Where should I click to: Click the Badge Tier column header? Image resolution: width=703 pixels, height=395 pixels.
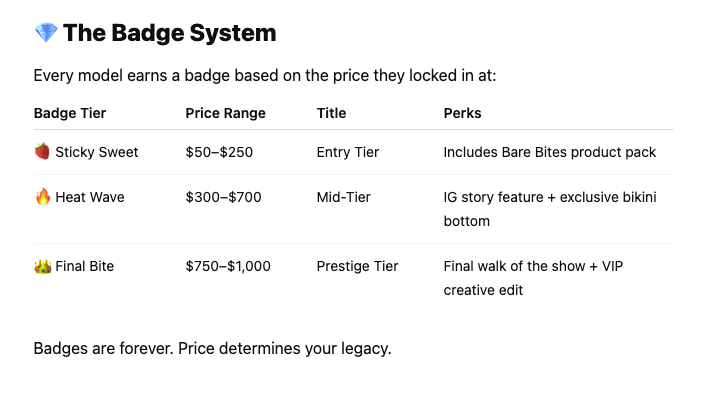click(x=70, y=113)
